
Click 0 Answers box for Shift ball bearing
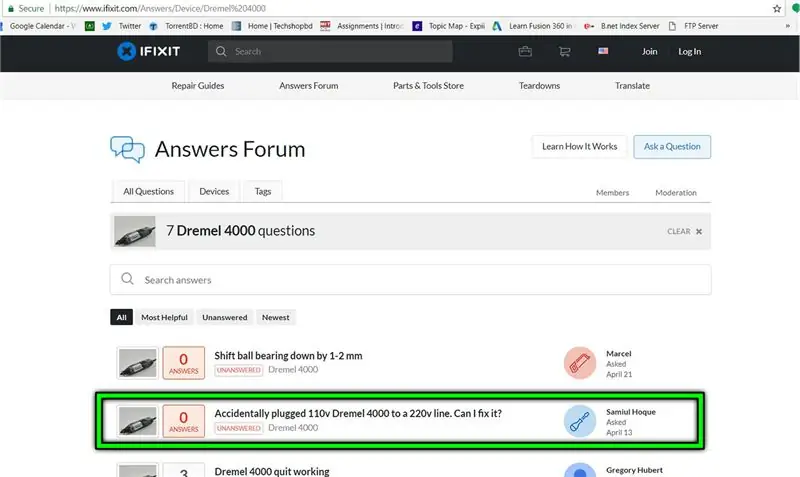184,363
